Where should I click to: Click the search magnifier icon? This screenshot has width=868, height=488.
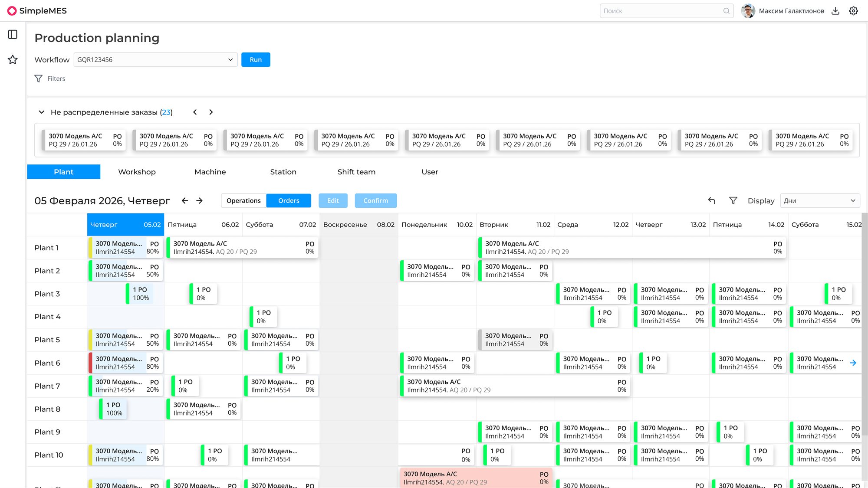click(x=726, y=11)
